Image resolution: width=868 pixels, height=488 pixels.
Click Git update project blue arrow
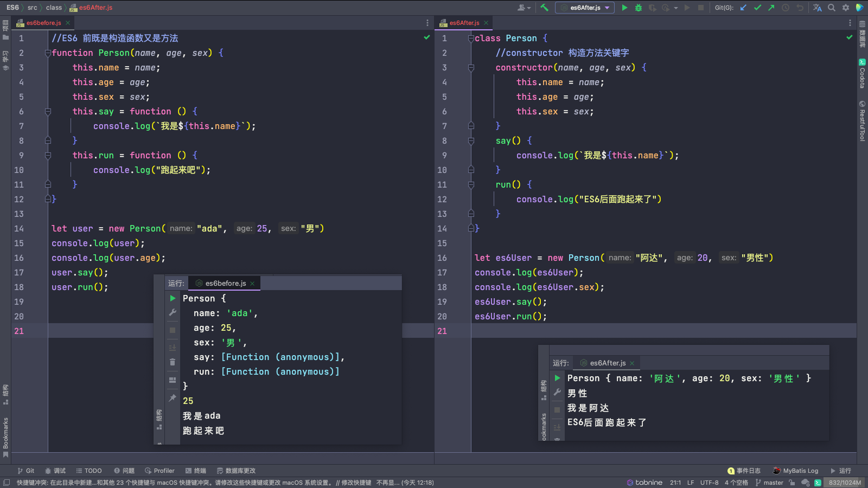[743, 8]
